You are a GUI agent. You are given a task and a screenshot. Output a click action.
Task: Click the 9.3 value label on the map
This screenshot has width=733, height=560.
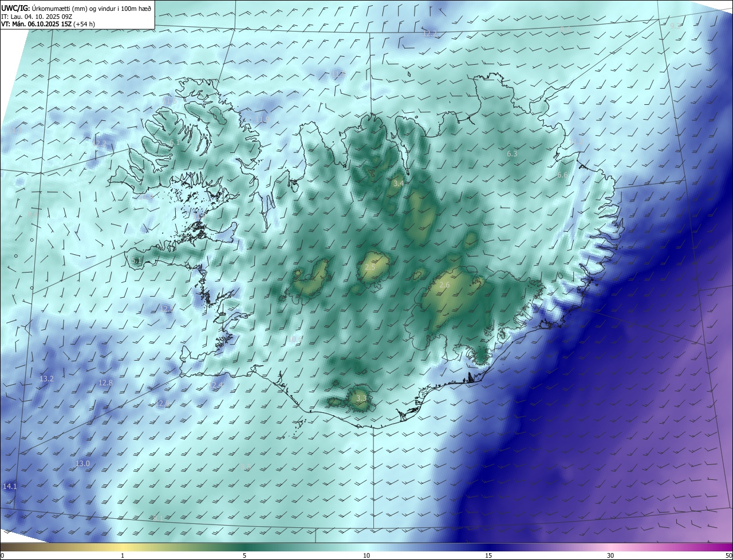[x=675, y=26]
